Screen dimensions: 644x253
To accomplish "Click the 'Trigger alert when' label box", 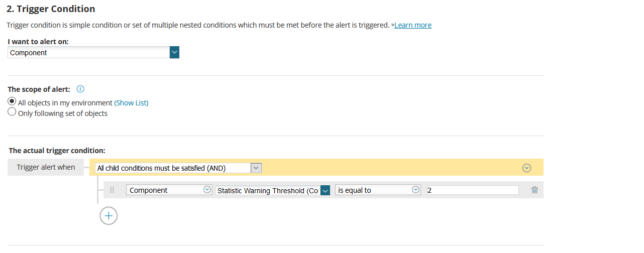I will 46,167.
